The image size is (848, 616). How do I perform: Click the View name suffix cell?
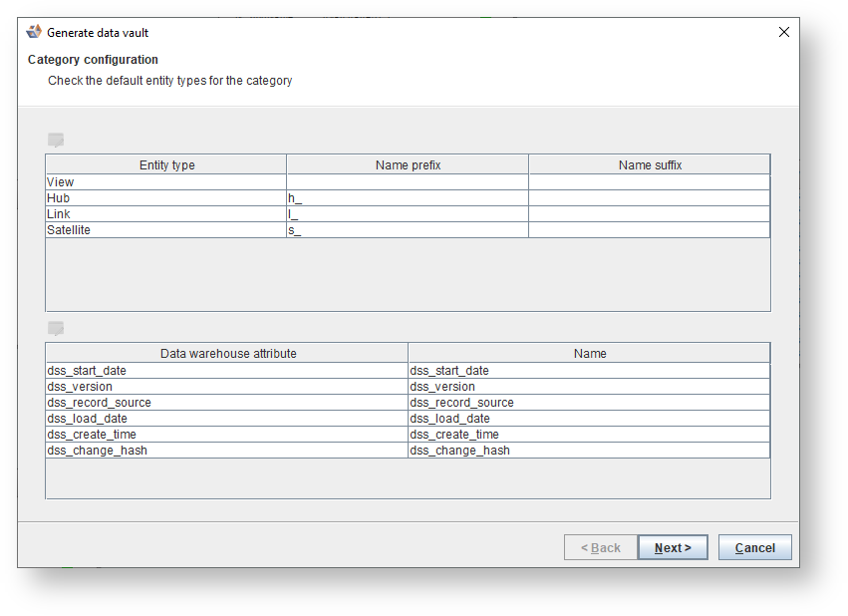[649, 182]
